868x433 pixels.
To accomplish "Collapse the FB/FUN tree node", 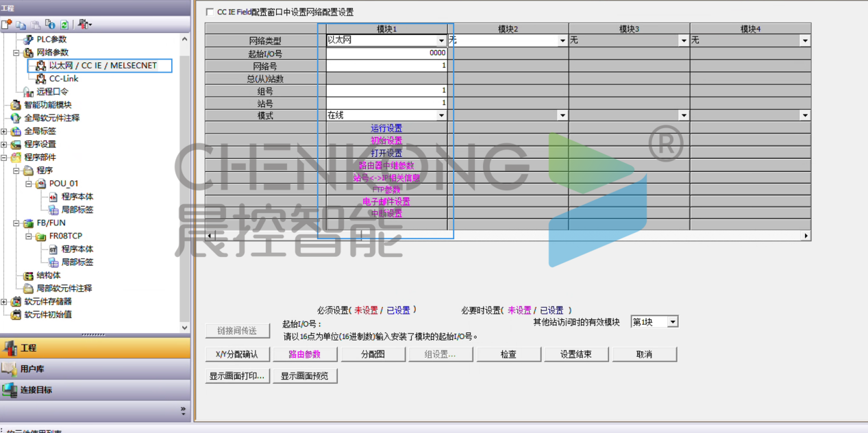I will pyautogui.click(x=16, y=223).
